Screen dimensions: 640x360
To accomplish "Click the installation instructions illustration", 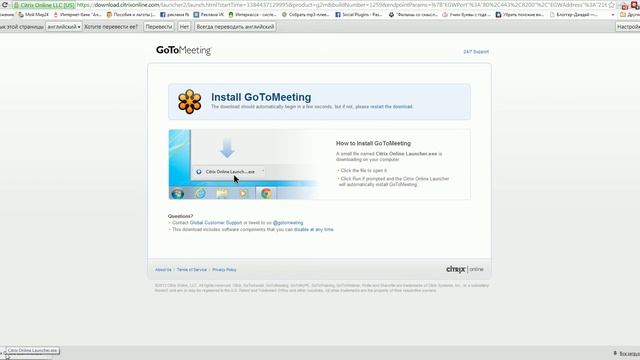I will (x=244, y=164).
